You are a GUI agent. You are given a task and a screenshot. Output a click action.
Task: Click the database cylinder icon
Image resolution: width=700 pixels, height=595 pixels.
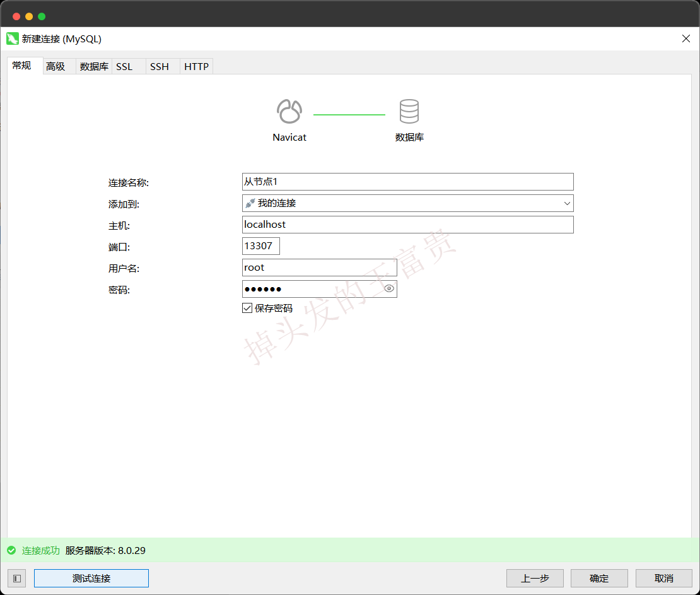coord(409,111)
